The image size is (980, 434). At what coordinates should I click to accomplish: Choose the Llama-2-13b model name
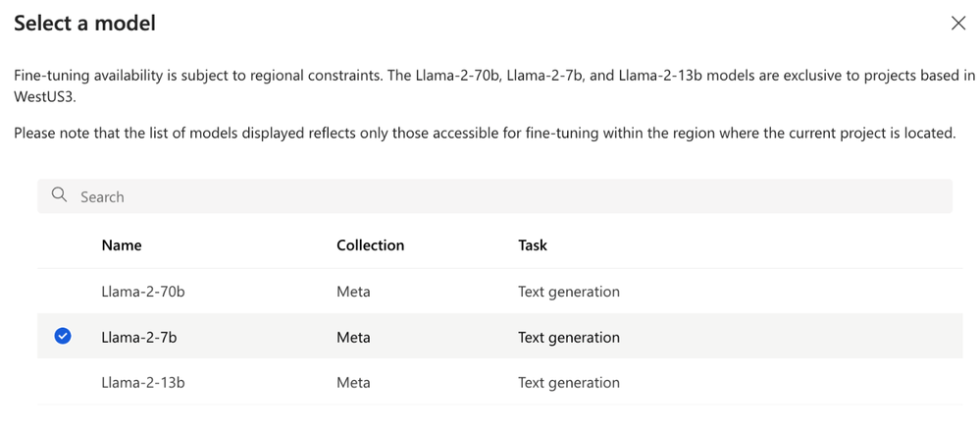pyautogui.click(x=142, y=382)
